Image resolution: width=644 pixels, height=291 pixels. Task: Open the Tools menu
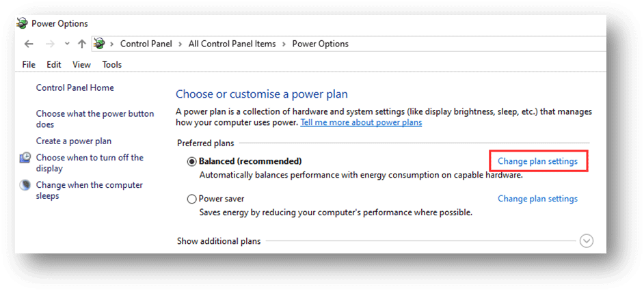coord(112,65)
